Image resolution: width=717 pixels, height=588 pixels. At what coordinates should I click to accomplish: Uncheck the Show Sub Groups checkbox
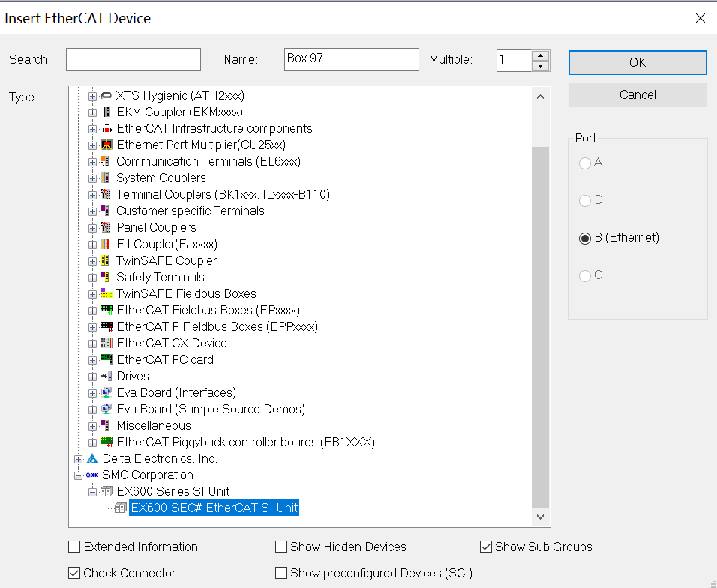tap(485, 547)
